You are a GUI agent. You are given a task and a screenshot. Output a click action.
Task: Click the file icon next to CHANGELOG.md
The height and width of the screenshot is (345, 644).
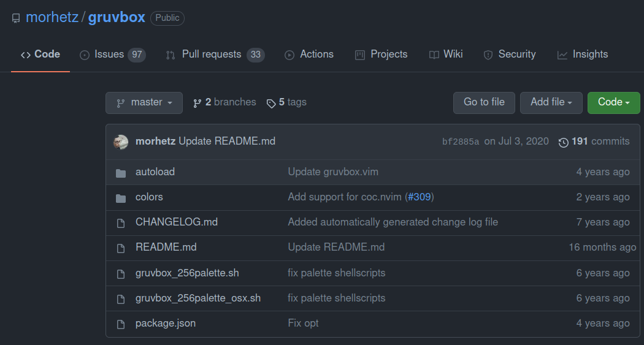(x=121, y=223)
